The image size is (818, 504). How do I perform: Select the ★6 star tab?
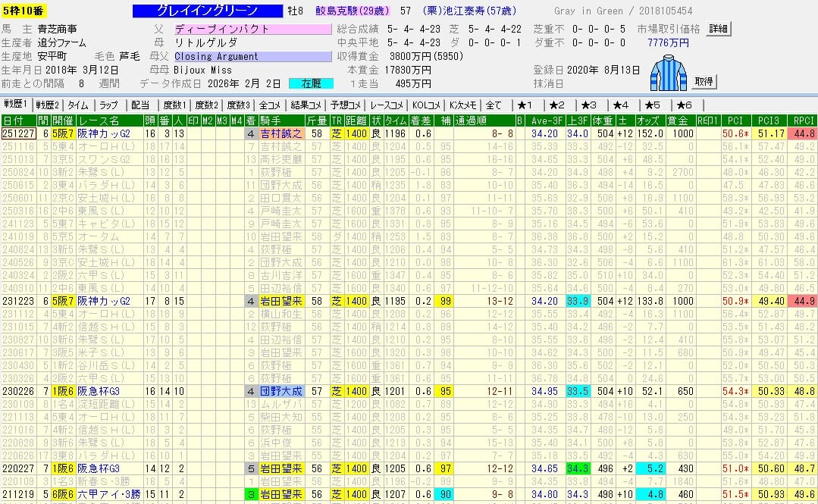click(684, 105)
